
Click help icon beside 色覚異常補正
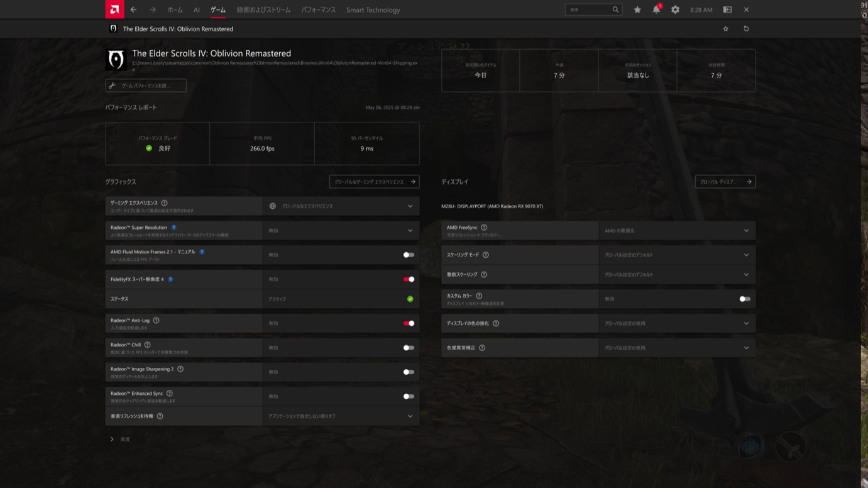click(482, 348)
